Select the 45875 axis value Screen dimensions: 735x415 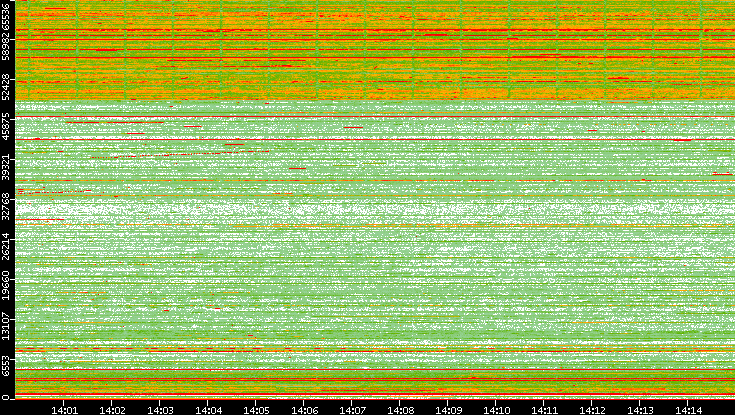click(5, 125)
